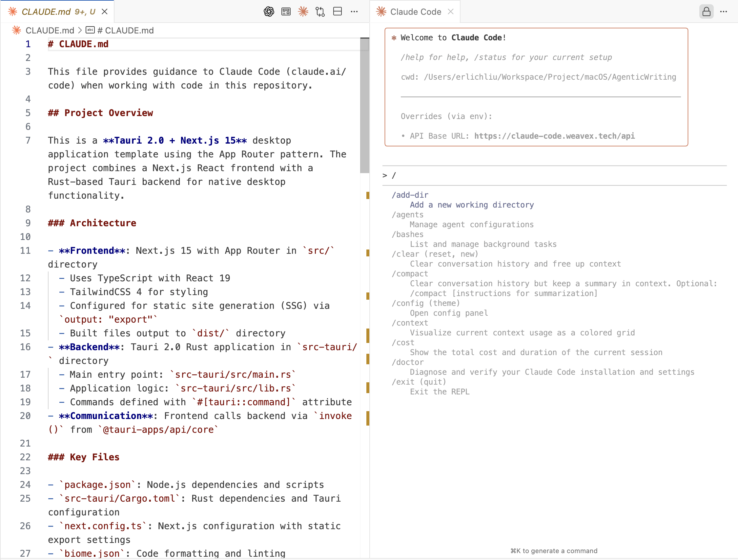Choose the /compact command from list

409,273
